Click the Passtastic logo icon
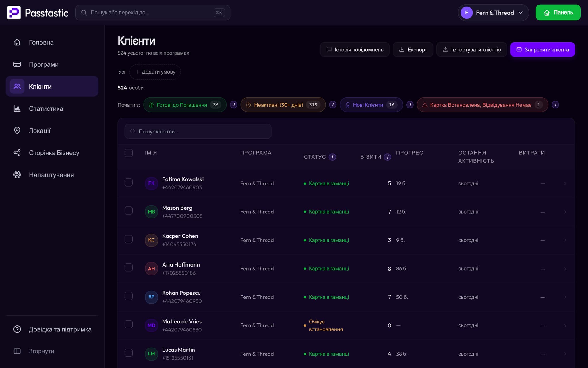588x368 pixels. [x=14, y=13]
